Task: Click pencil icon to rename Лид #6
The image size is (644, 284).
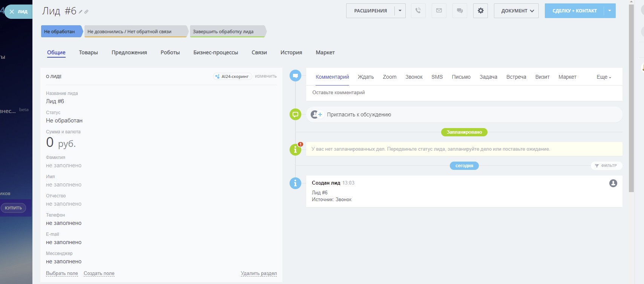Action: (80, 12)
